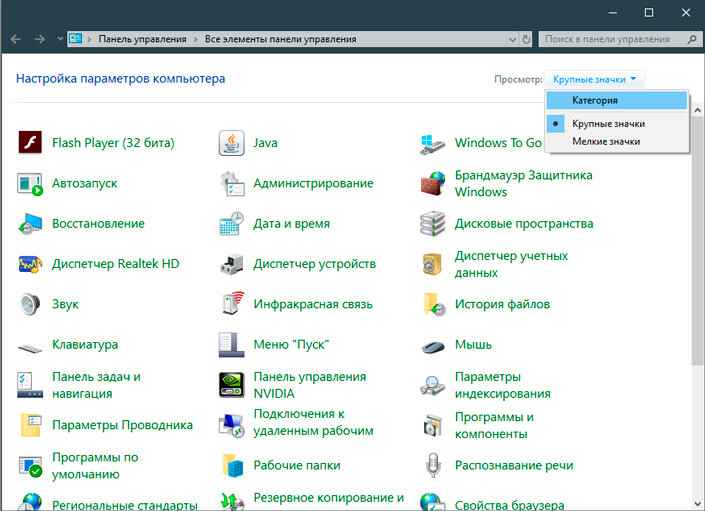Click the История файлов folder icon
705x511 pixels.
click(x=434, y=304)
